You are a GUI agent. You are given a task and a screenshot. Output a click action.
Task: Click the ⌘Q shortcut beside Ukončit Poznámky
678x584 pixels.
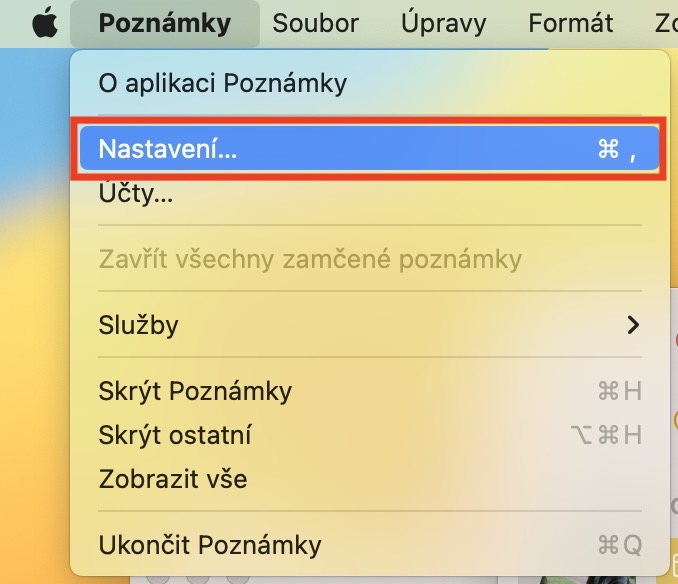pos(619,545)
